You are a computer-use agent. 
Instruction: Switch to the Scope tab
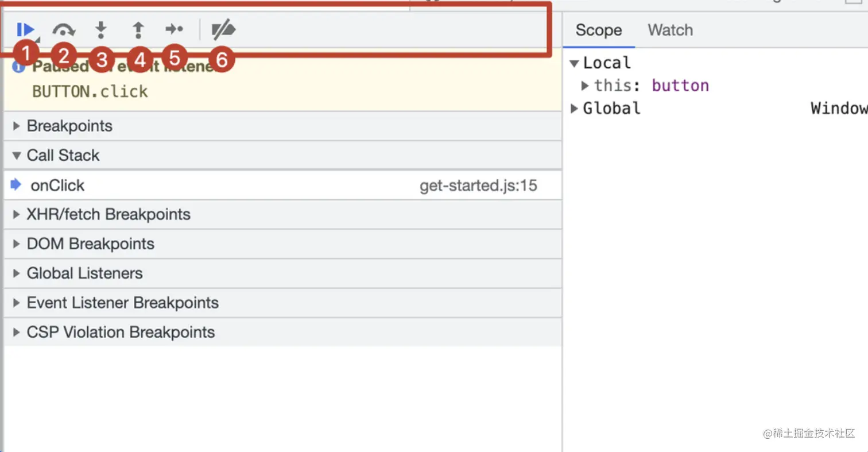(x=598, y=30)
